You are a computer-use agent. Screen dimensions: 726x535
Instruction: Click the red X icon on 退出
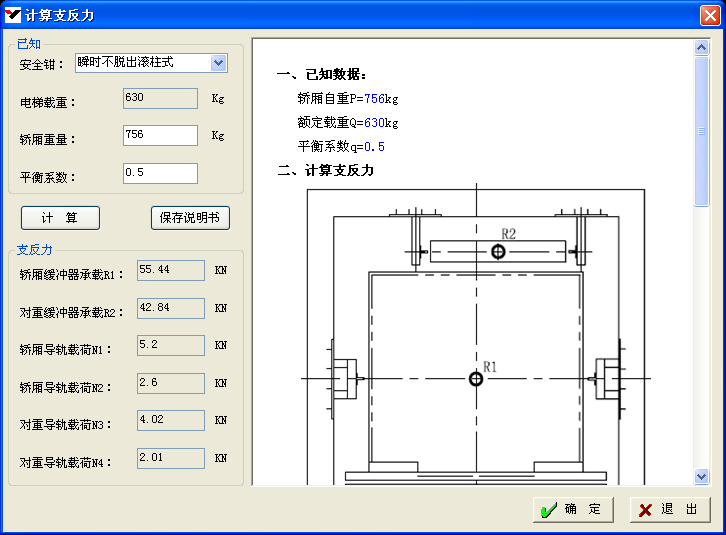(646, 510)
